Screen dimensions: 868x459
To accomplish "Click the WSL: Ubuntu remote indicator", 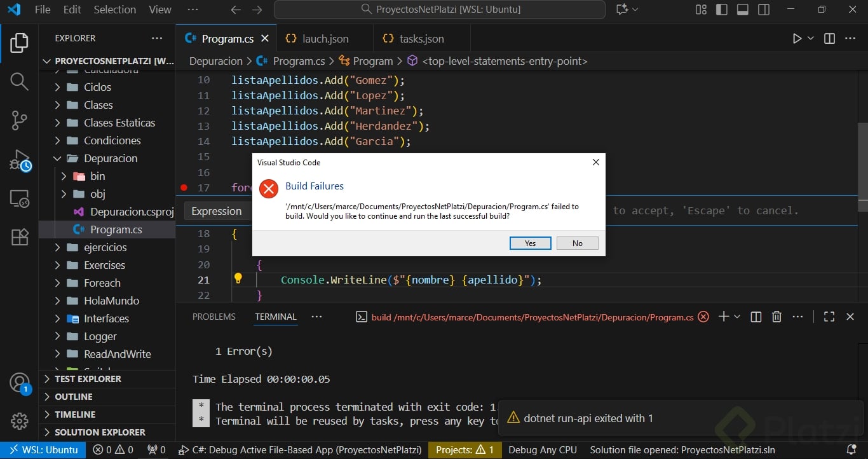I will pyautogui.click(x=43, y=450).
